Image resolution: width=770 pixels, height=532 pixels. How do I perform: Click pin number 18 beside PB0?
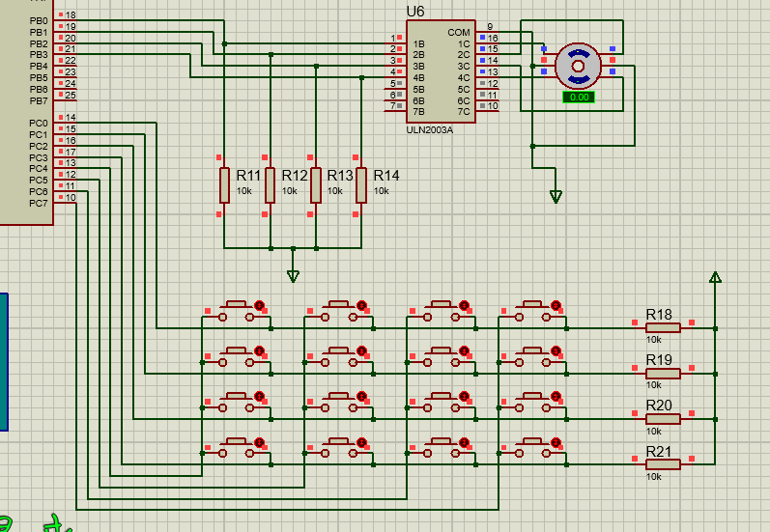click(x=71, y=15)
